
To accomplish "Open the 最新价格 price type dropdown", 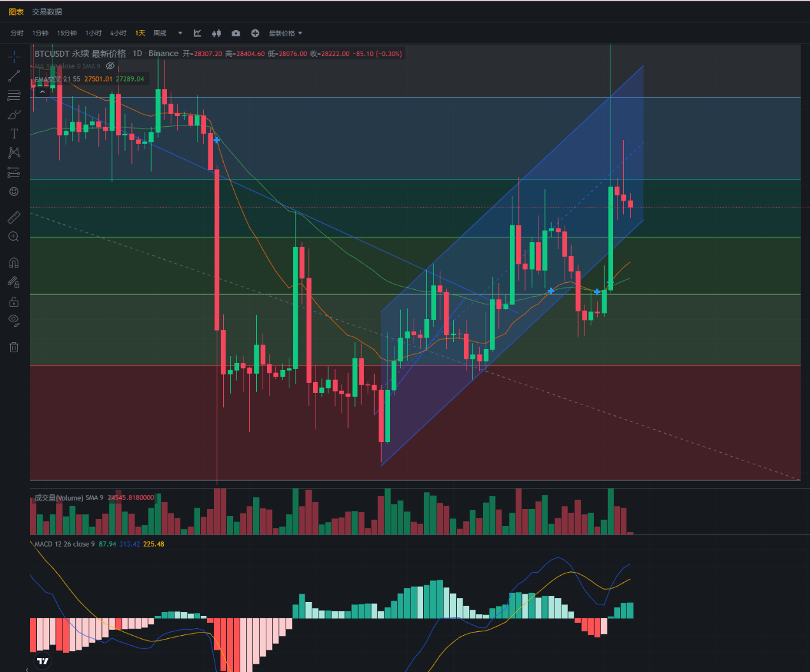I will click(285, 33).
